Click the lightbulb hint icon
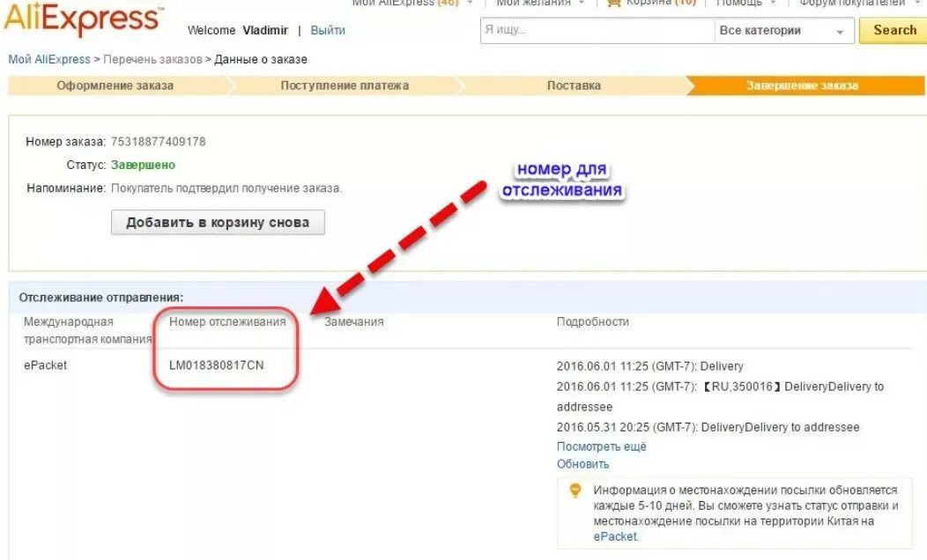 coord(575,490)
